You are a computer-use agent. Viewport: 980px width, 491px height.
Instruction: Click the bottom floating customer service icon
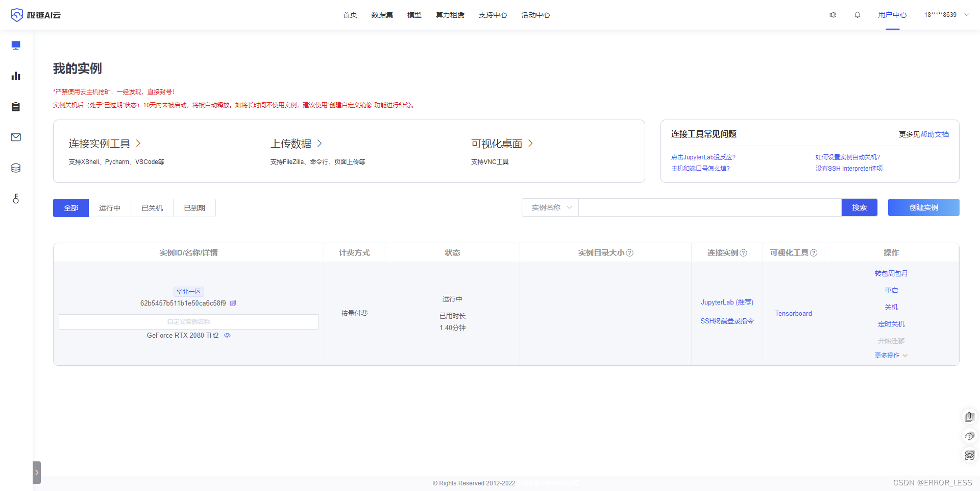tap(969, 455)
